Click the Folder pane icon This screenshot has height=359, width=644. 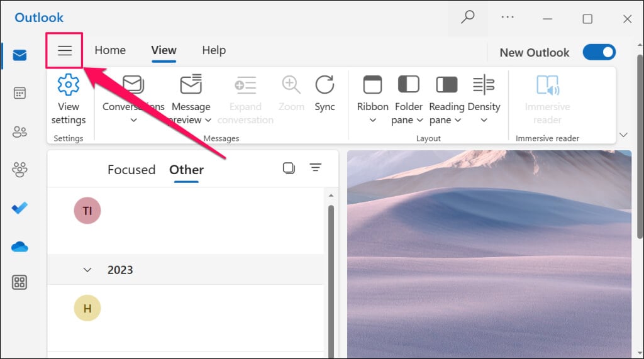click(409, 84)
